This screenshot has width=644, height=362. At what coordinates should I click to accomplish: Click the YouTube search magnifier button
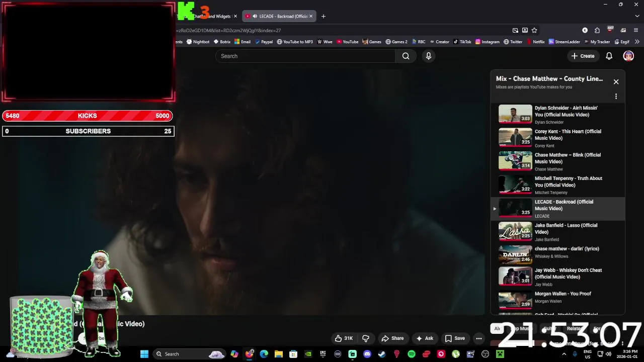pyautogui.click(x=406, y=56)
